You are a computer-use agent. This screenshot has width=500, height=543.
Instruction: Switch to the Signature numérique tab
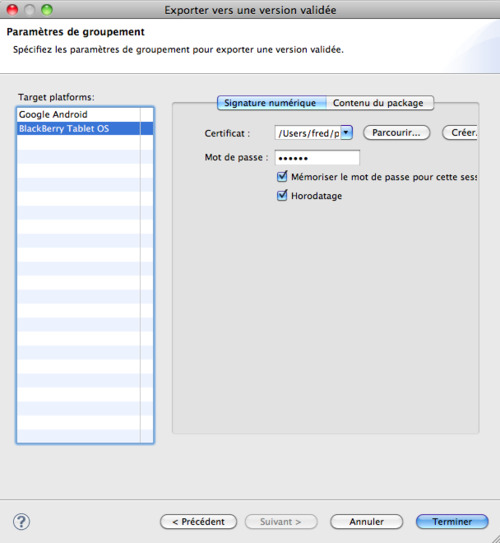(x=271, y=103)
